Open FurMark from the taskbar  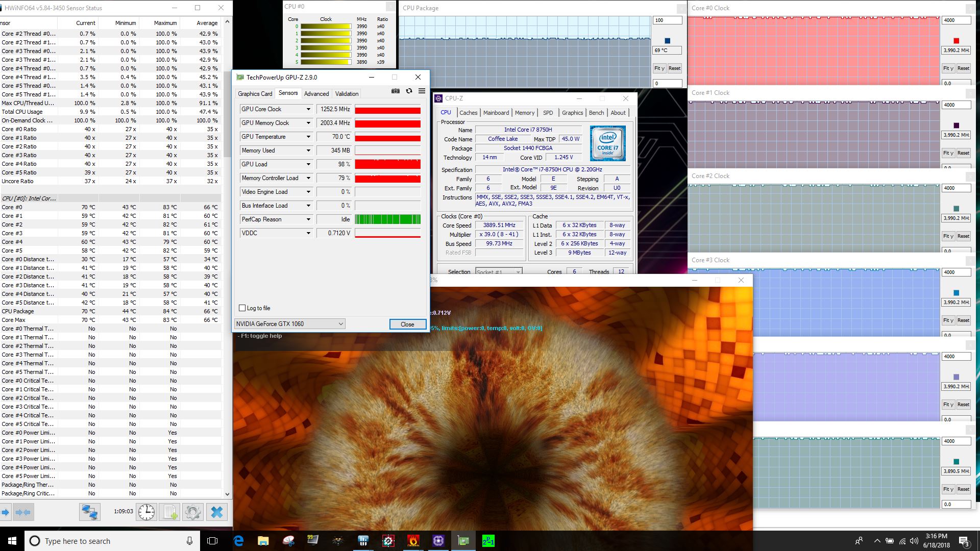tap(413, 541)
